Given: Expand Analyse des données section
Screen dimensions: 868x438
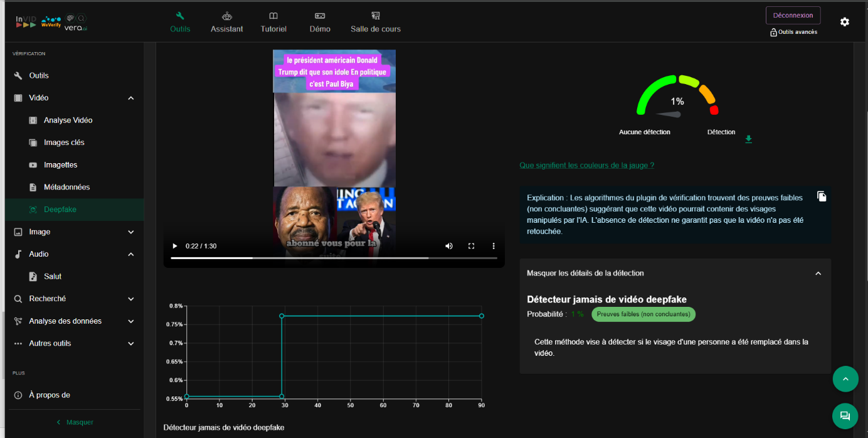Looking at the screenshot, I should pyautogui.click(x=74, y=321).
